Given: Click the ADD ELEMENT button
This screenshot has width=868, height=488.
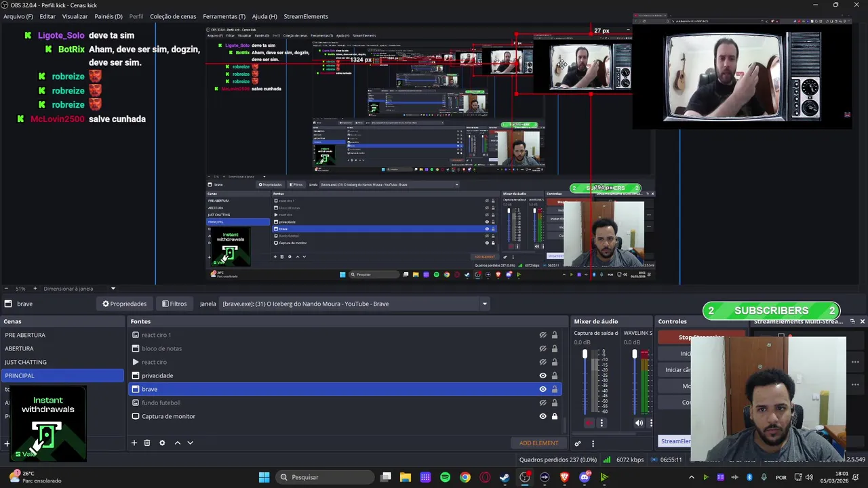Looking at the screenshot, I should [x=539, y=443].
